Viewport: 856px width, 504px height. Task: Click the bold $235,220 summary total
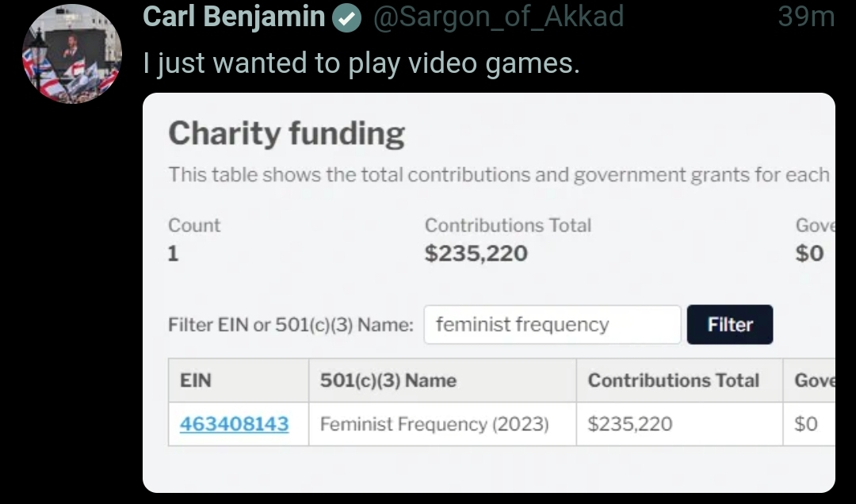pos(476,254)
